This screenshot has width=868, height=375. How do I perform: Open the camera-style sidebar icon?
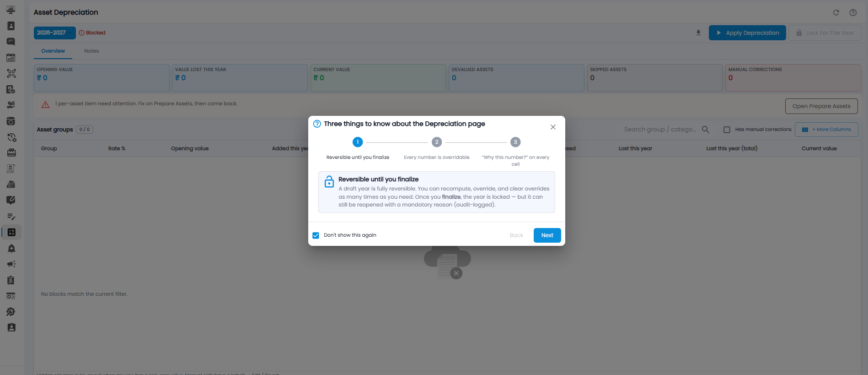pyautogui.click(x=11, y=121)
